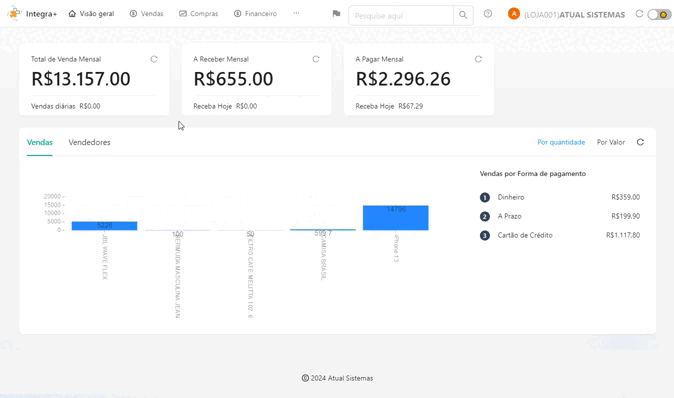Toggle the dark mode switch
Image resolution: width=674 pixels, height=398 pixels.
pyautogui.click(x=659, y=15)
